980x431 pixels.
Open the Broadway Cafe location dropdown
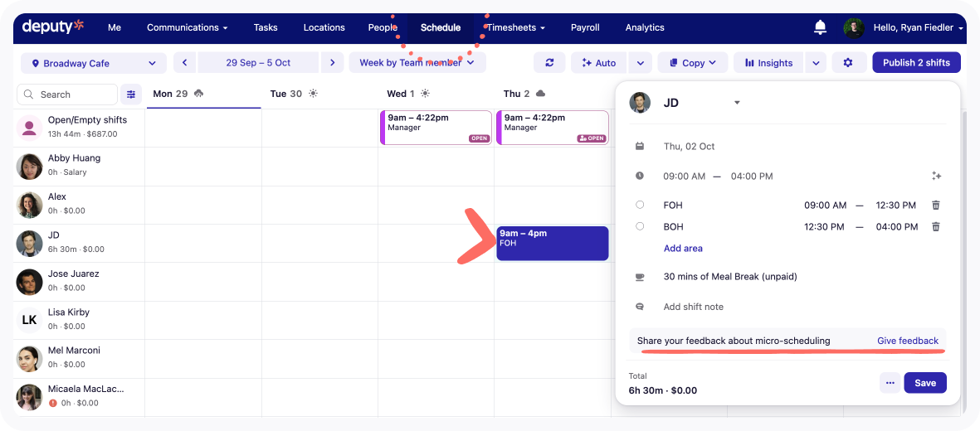click(x=94, y=63)
